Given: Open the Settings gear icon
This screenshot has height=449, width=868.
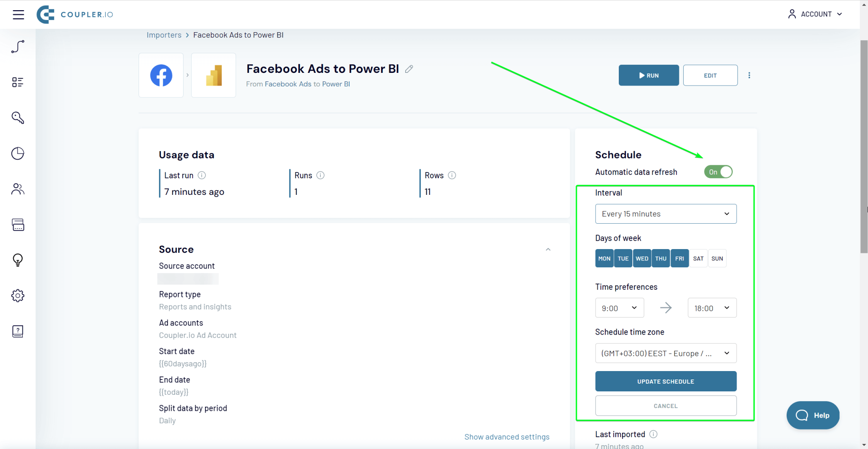Looking at the screenshot, I should tap(17, 295).
